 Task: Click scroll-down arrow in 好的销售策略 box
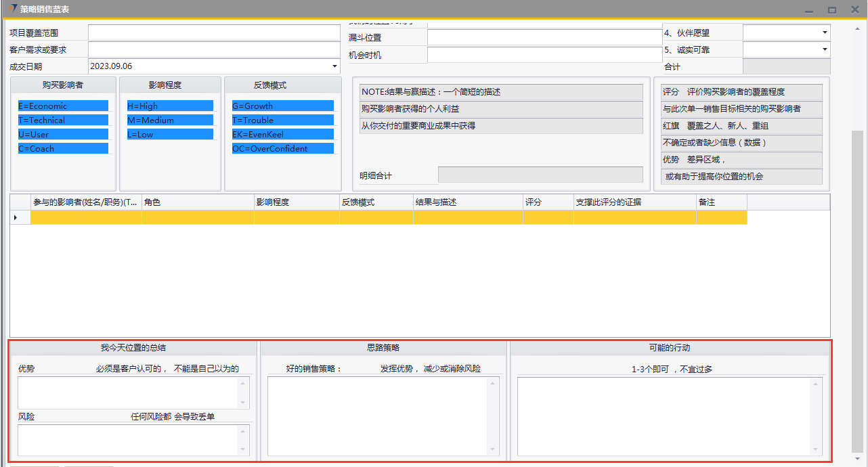coord(493,449)
